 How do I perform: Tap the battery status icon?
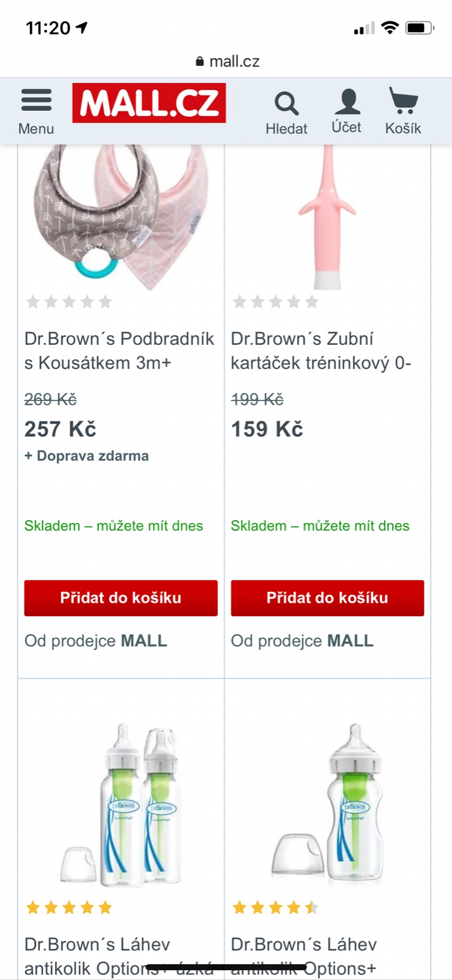pyautogui.click(x=420, y=28)
